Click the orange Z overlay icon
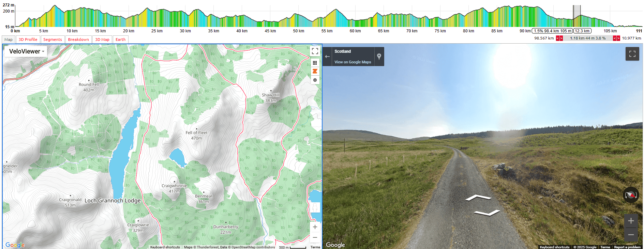Viewport: 644px width, 249px height. [x=315, y=71]
